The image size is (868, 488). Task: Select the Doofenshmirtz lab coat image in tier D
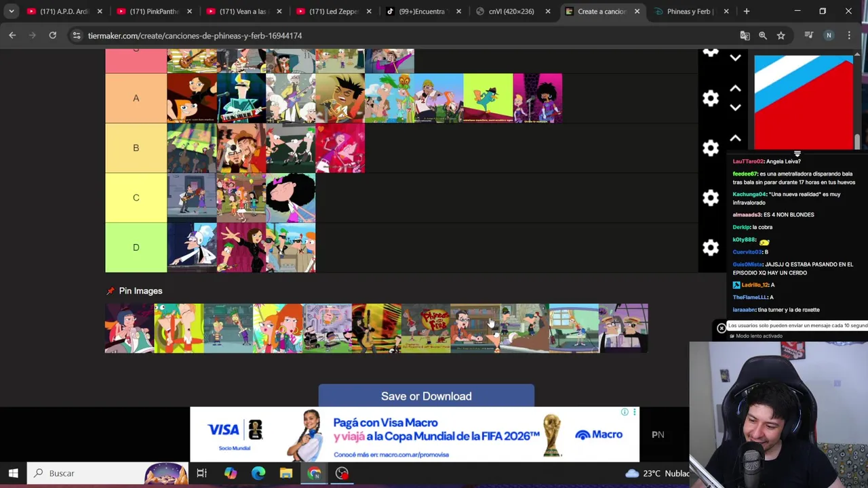pyautogui.click(x=192, y=247)
